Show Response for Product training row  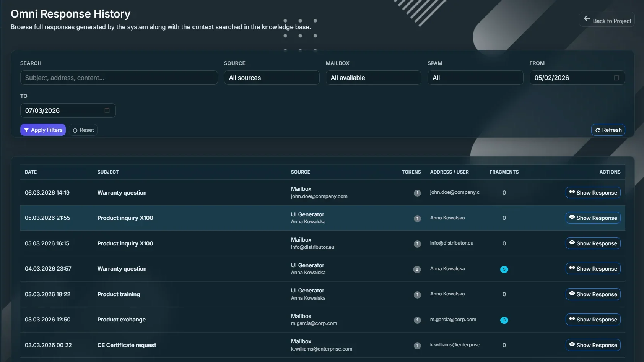tap(593, 294)
